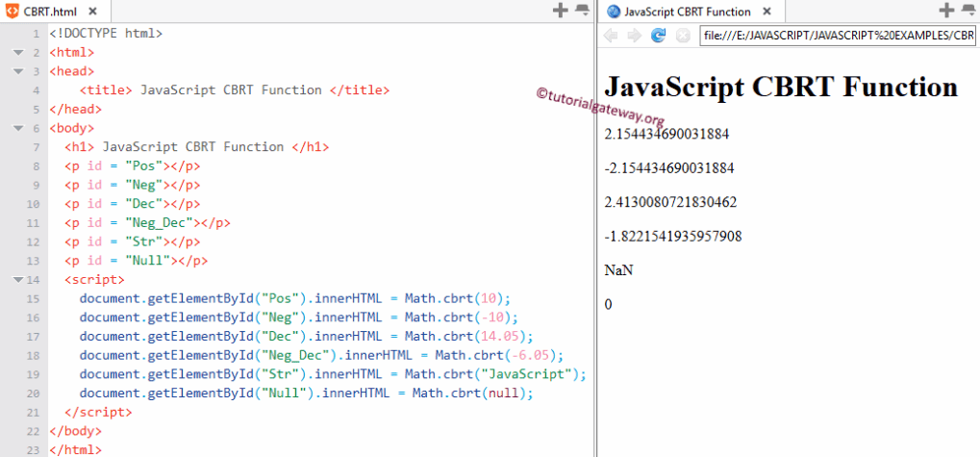The height and width of the screenshot is (457, 980).
Task: Click the 0 result in preview
Action: coord(608,304)
